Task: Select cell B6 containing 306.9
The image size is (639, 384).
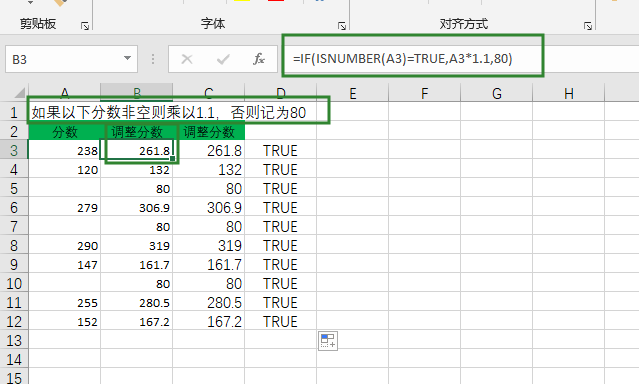Action: pyautogui.click(x=137, y=207)
